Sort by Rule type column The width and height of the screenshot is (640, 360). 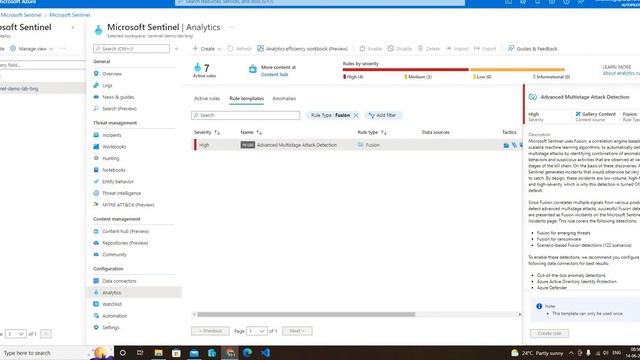tap(372, 132)
